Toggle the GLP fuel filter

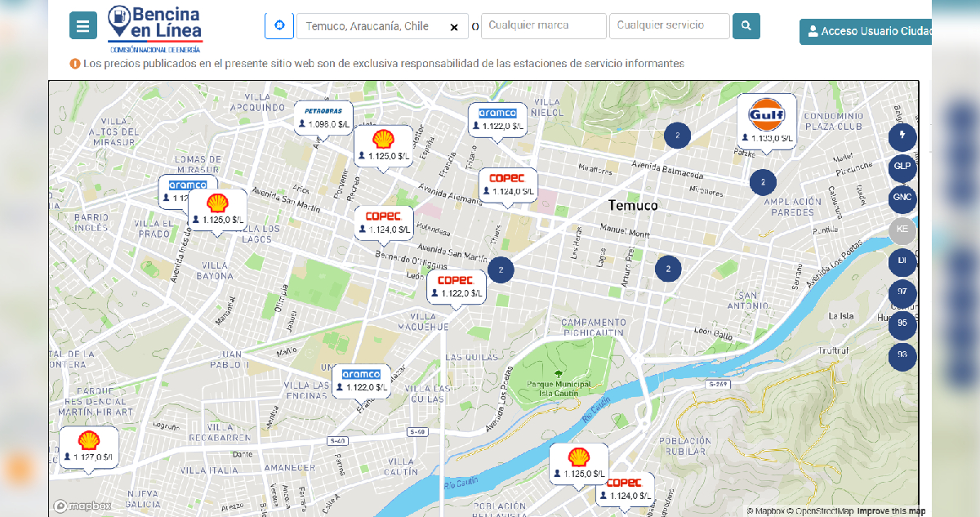point(902,167)
